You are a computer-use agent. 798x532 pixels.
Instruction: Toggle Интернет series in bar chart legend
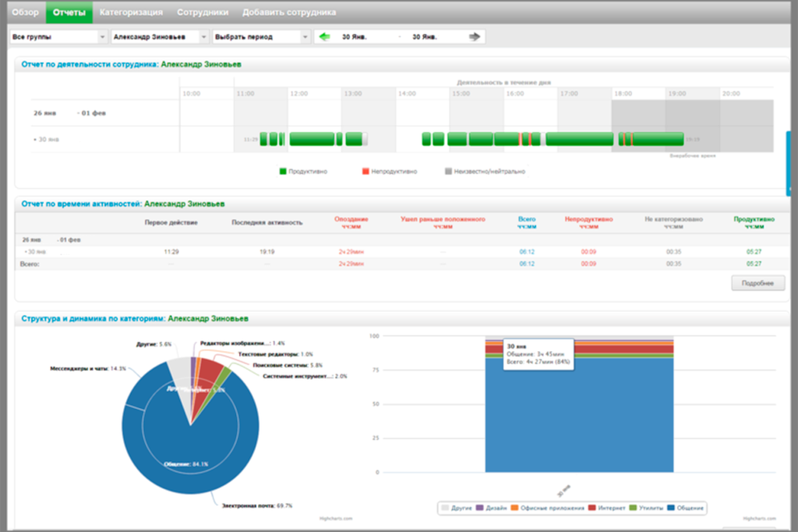coord(606,508)
